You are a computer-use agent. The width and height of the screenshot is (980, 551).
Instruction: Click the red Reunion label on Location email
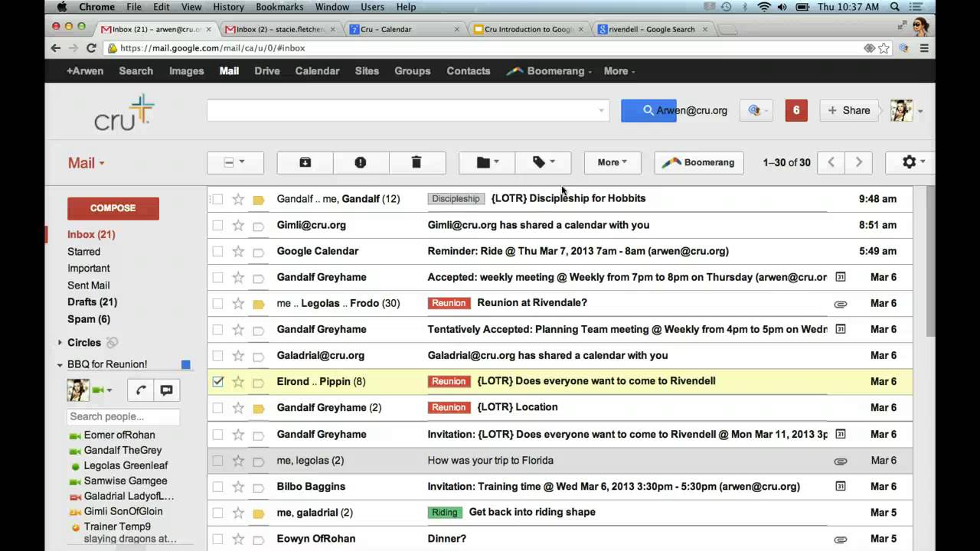(x=449, y=407)
